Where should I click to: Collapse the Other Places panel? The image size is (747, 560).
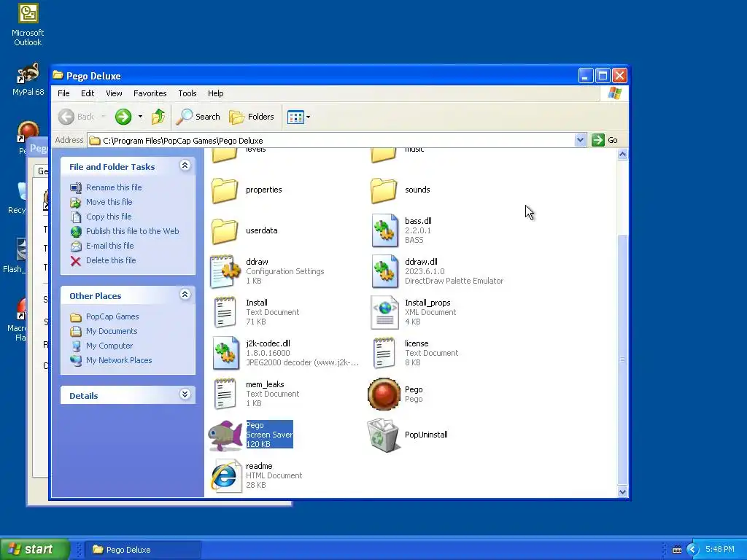tap(185, 295)
